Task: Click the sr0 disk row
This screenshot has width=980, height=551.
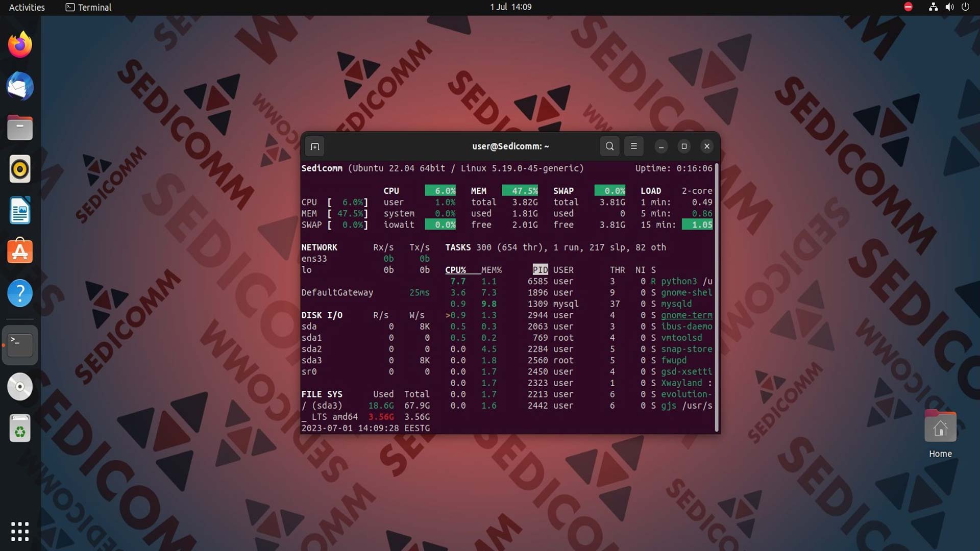Action: [x=365, y=371]
